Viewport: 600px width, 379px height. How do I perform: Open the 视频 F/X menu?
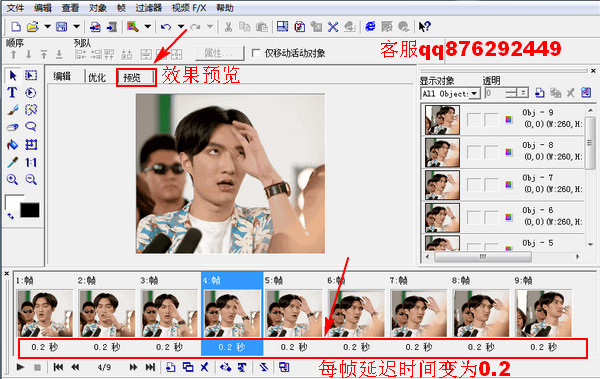point(189,8)
